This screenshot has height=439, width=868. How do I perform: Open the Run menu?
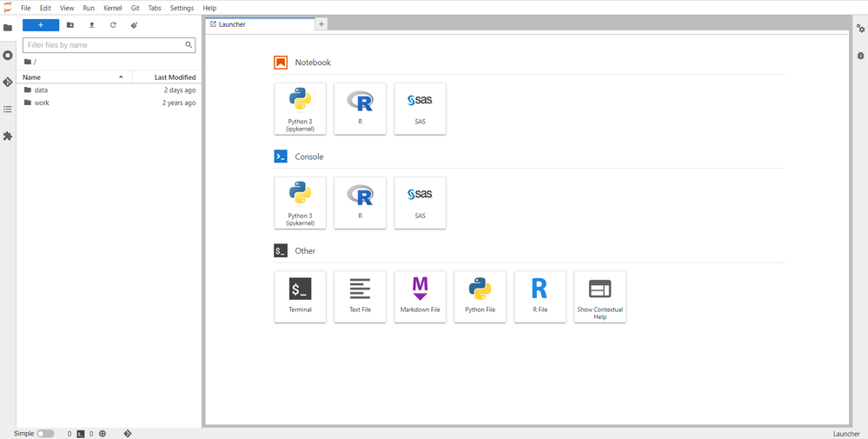pos(89,9)
